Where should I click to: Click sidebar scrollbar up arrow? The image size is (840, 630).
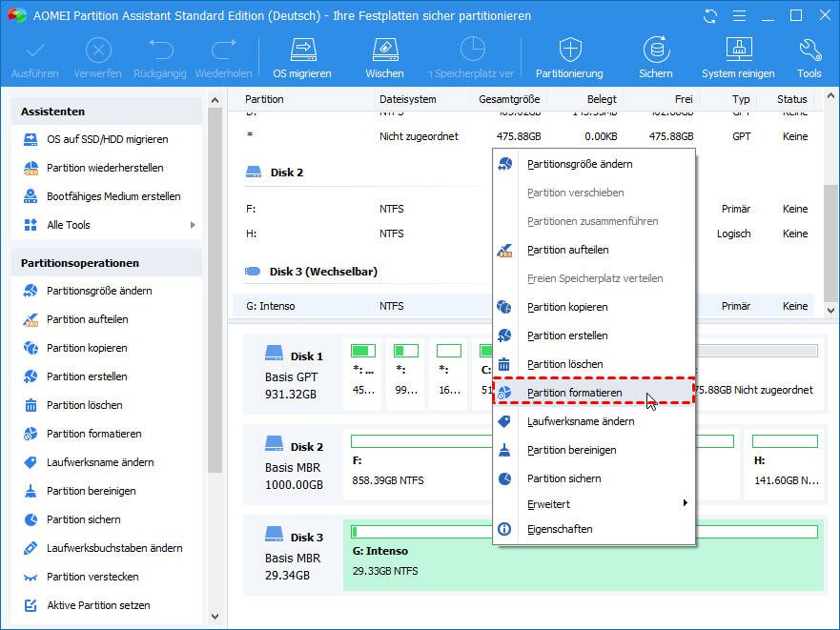215,100
